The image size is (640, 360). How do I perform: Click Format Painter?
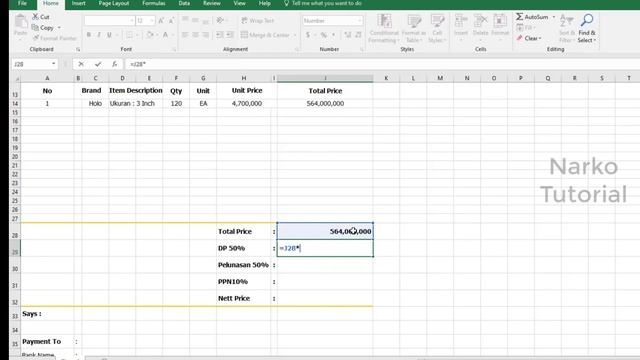[54, 38]
